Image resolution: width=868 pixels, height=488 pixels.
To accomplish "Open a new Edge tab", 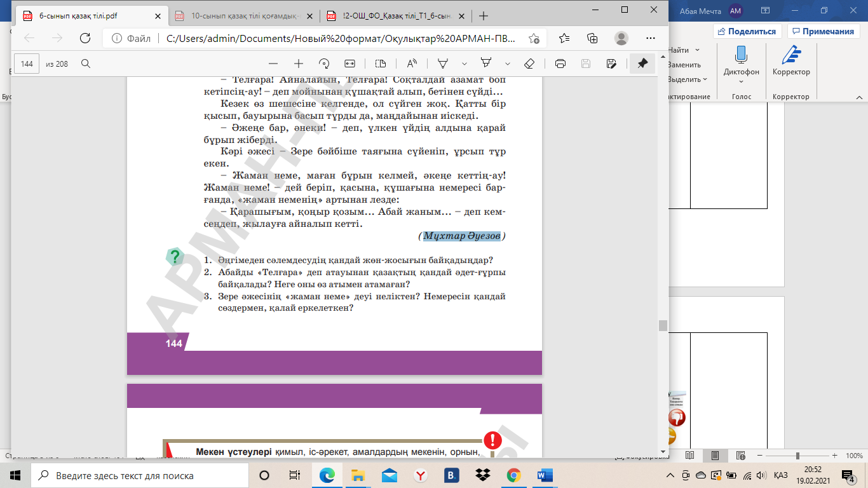I will (x=484, y=16).
